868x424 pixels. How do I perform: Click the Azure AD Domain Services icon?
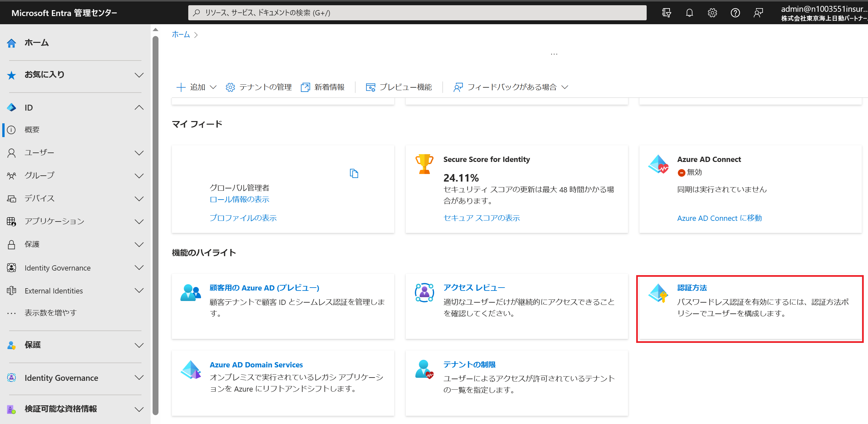(x=191, y=369)
